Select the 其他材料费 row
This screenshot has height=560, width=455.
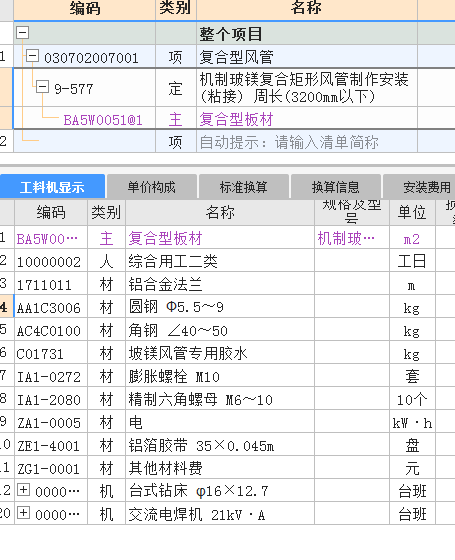(x=220, y=468)
